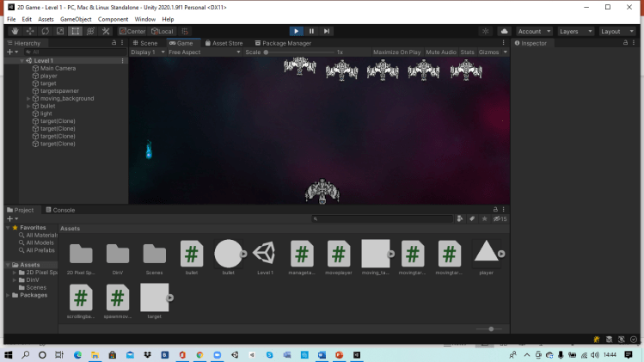The image size is (644, 362).
Task: Toggle the Stats overlay
Action: pyautogui.click(x=467, y=52)
